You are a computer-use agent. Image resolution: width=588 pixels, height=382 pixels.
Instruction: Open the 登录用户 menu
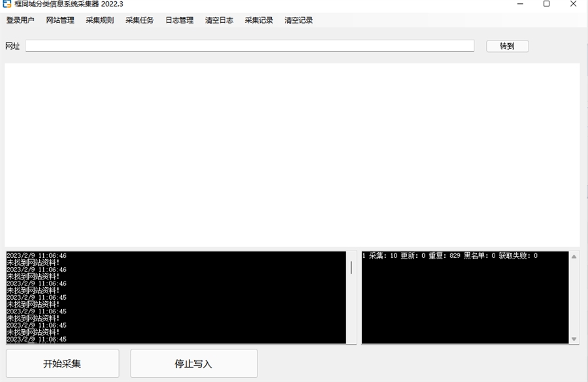tap(20, 20)
